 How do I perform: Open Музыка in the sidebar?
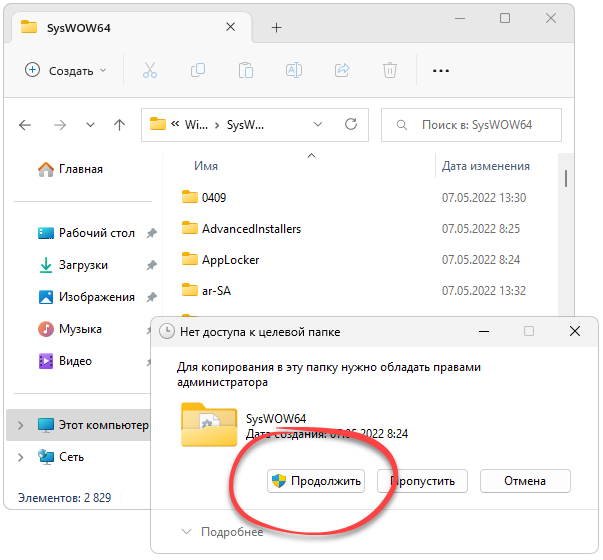[x=70, y=329]
